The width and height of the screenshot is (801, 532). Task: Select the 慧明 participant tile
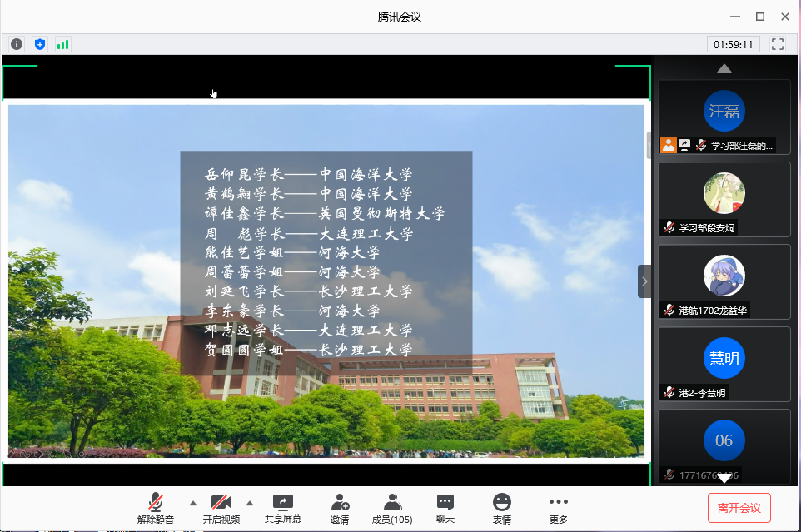tap(724, 363)
